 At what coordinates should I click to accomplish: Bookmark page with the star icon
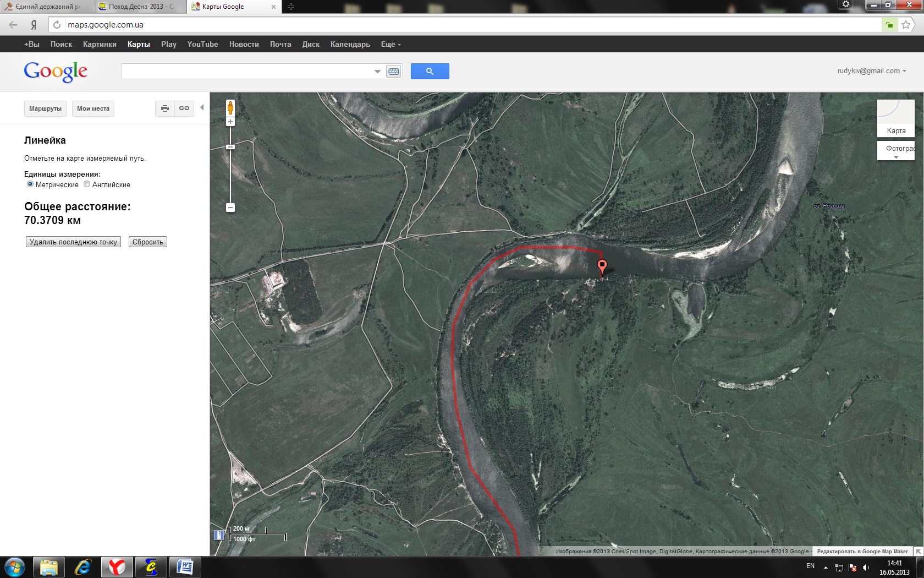click(x=906, y=25)
